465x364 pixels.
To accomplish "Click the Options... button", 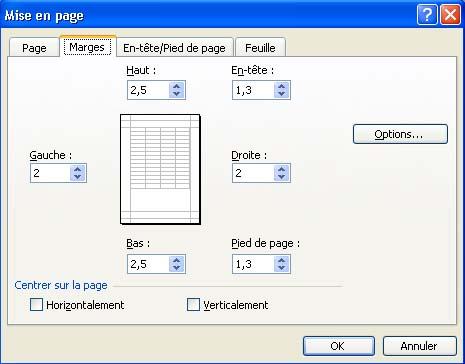I will coord(400,134).
